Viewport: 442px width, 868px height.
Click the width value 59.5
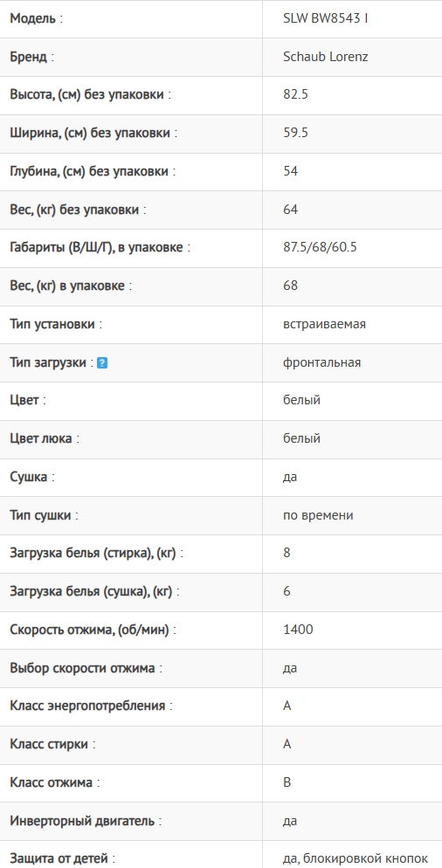pos(296,133)
